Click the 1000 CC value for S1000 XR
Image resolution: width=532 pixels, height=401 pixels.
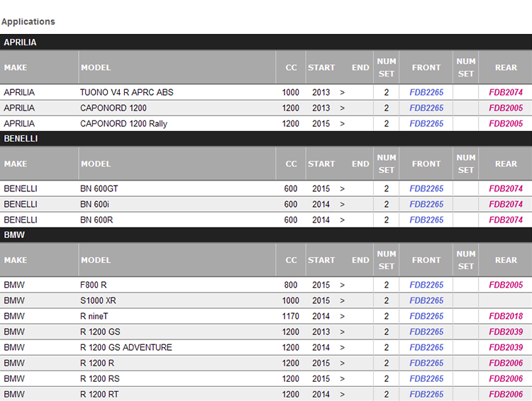pos(290,300)
